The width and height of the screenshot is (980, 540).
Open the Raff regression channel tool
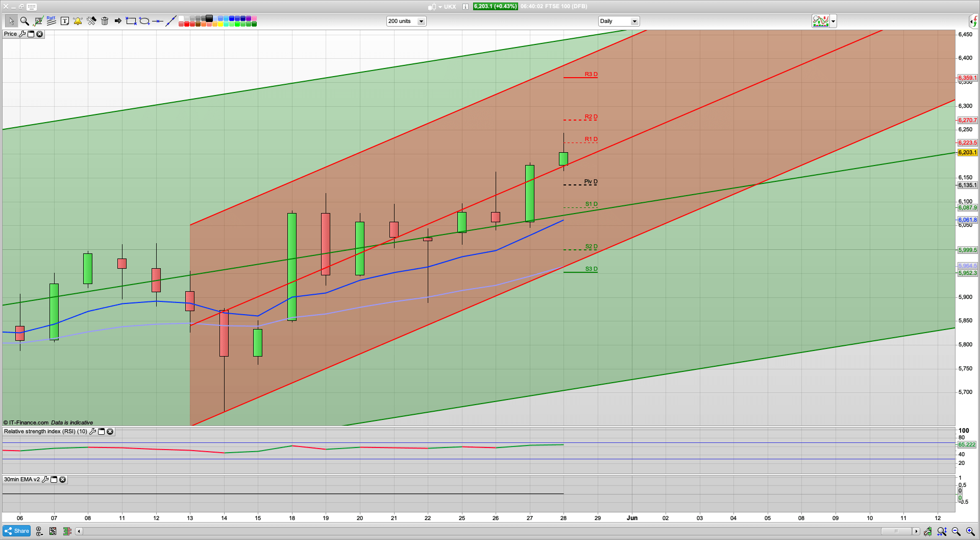point(51,21)
